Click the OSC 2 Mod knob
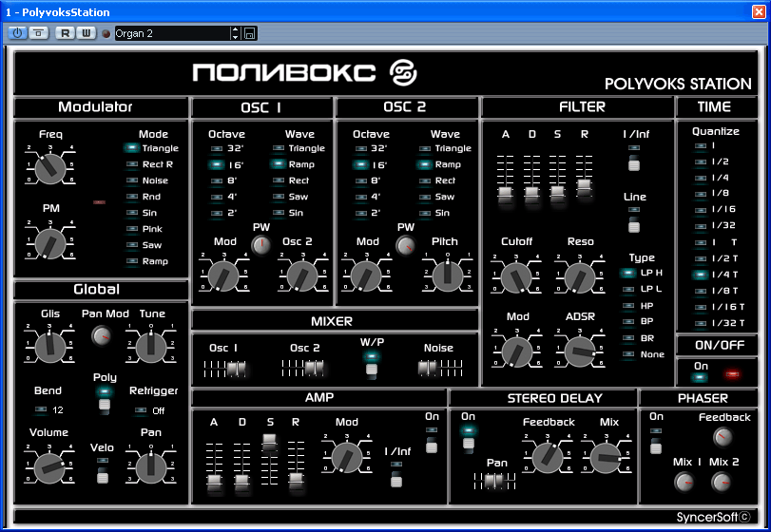The image size is (771, 532). tap(366, 276)
